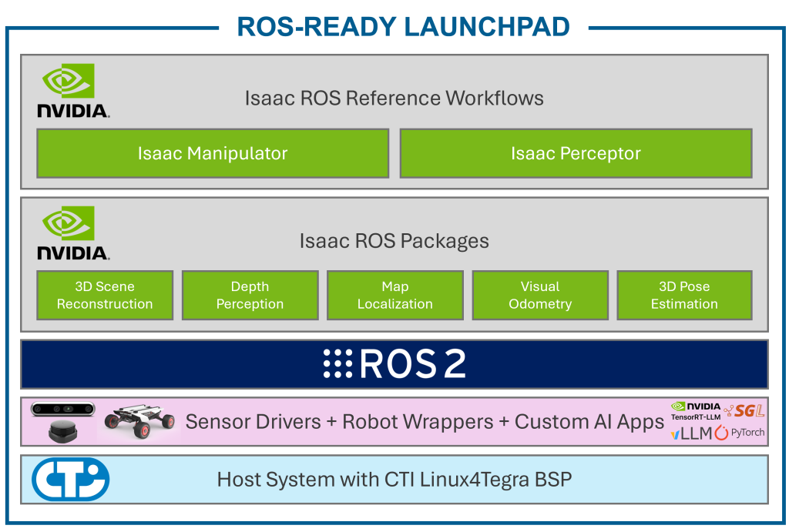Click the lidar puck sensor image
The width and height of the screenshot is (789, 532).
[x=63, y=431]
